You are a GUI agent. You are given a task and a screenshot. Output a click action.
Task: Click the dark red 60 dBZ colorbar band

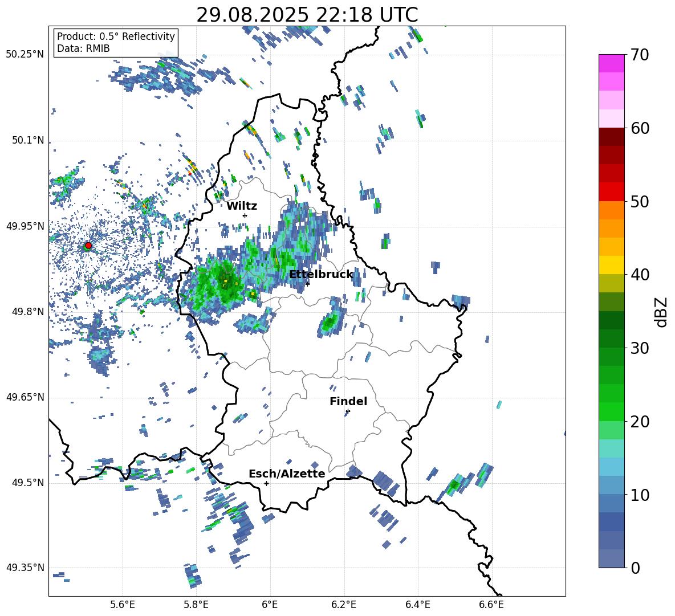611,137
